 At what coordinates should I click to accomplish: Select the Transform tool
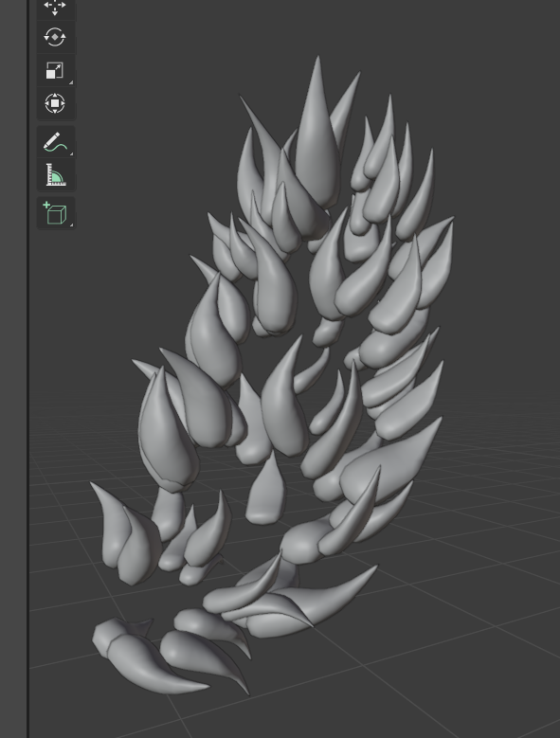[56, 103]
